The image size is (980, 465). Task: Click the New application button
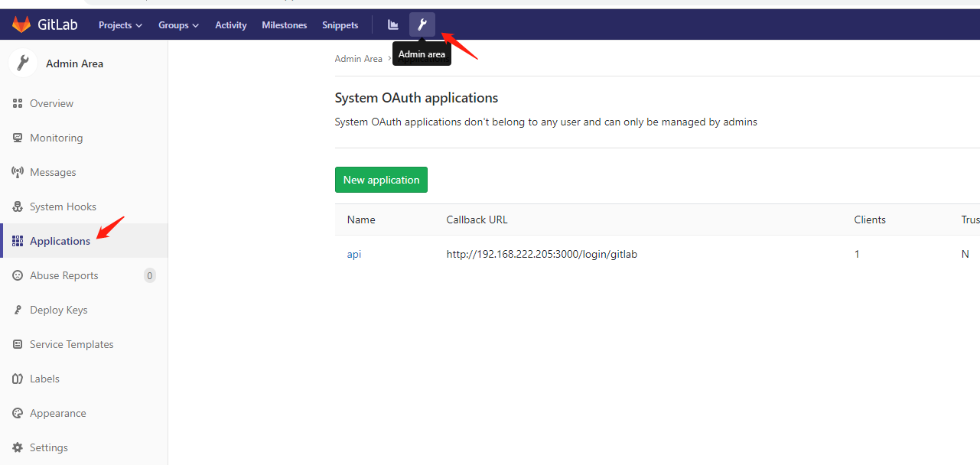[381, 179]
